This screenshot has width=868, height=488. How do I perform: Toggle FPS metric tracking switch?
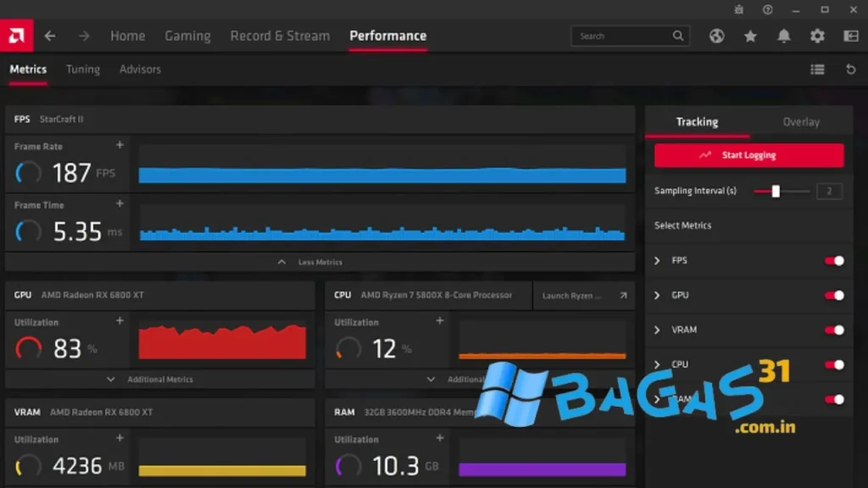tap(834, 261)
